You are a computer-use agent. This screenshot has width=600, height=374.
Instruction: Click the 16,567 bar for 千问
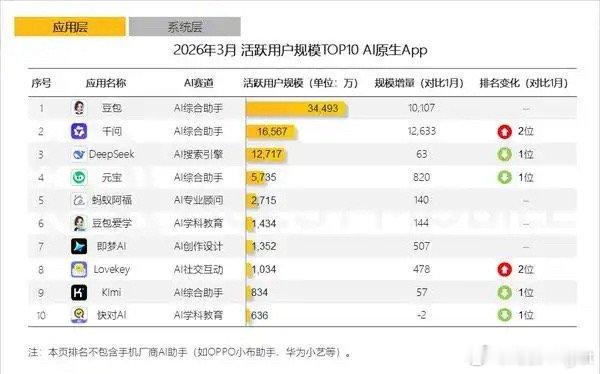(271, 132)
